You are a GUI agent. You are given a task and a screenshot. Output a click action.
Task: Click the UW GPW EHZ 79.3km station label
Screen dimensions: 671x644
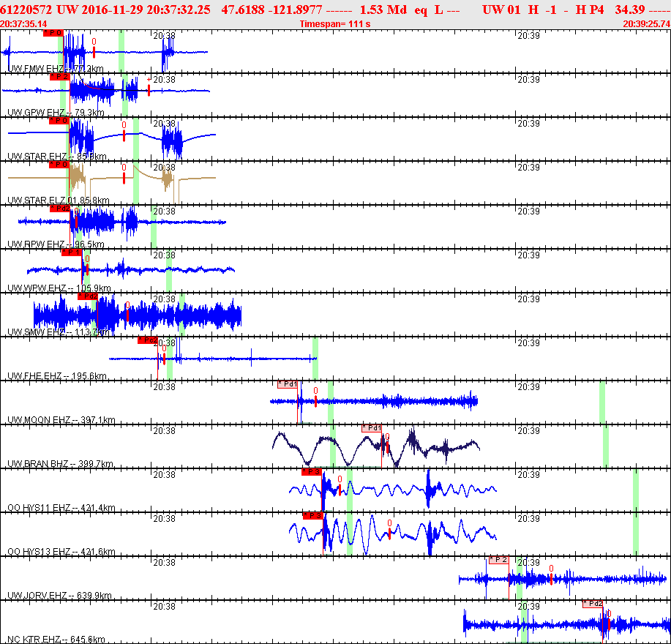tap(56, 113)
